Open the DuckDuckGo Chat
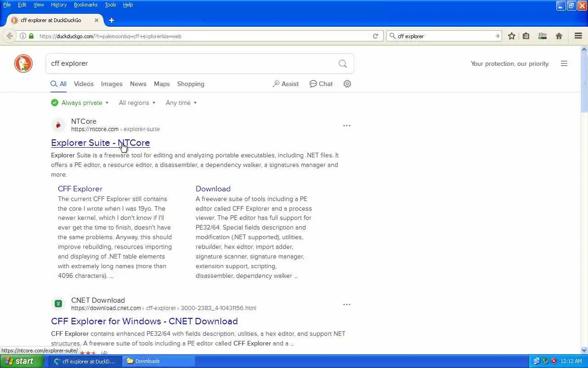 [321, 84]
